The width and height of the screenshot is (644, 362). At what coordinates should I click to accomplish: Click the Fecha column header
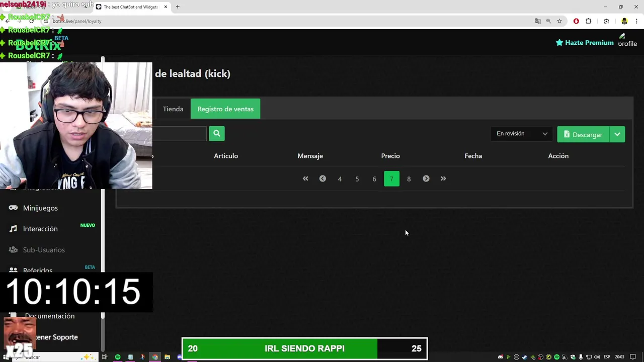click(473, 156)
